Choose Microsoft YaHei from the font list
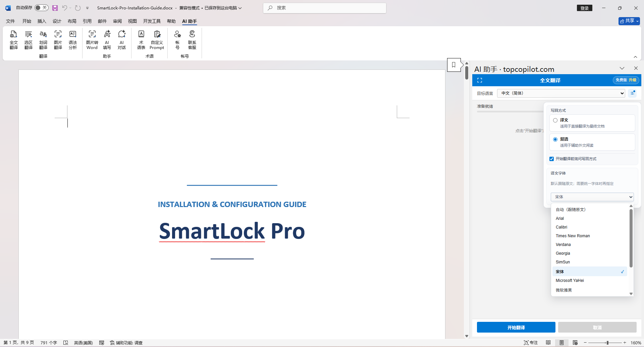This screenshot has width=644, height=347. tap(590, 281)
